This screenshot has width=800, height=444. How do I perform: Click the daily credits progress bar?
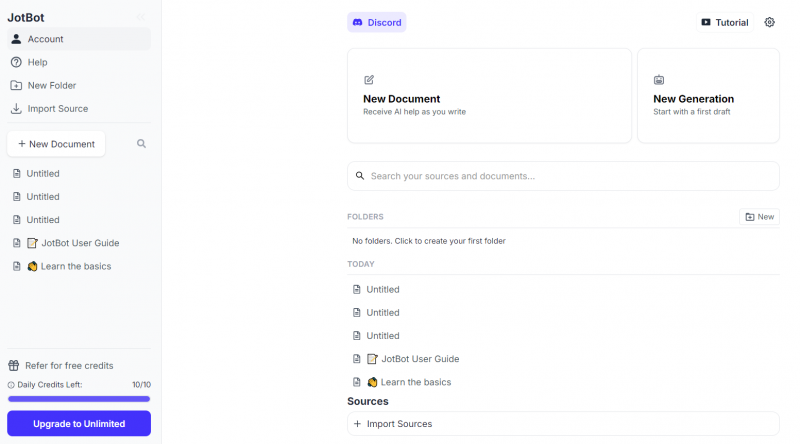tap(78, 399)
